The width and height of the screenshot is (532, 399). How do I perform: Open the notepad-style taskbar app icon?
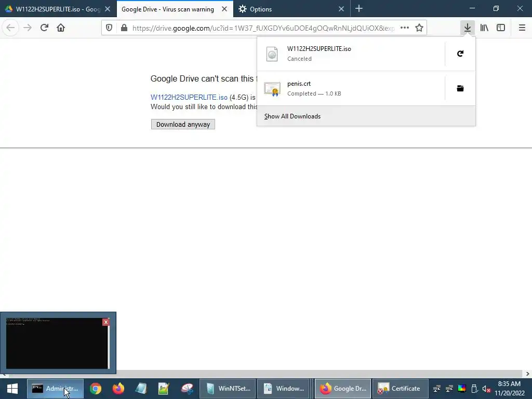141,389
